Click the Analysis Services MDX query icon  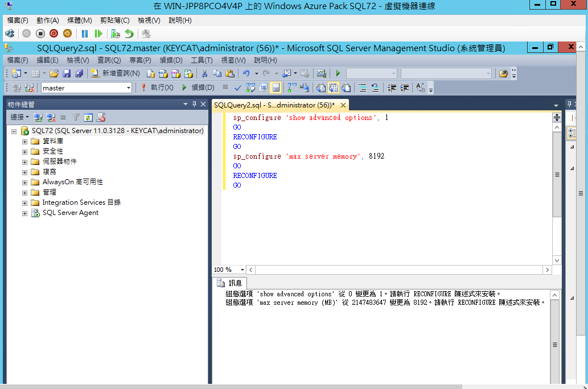pyautogui.click(x=163, y=73)
